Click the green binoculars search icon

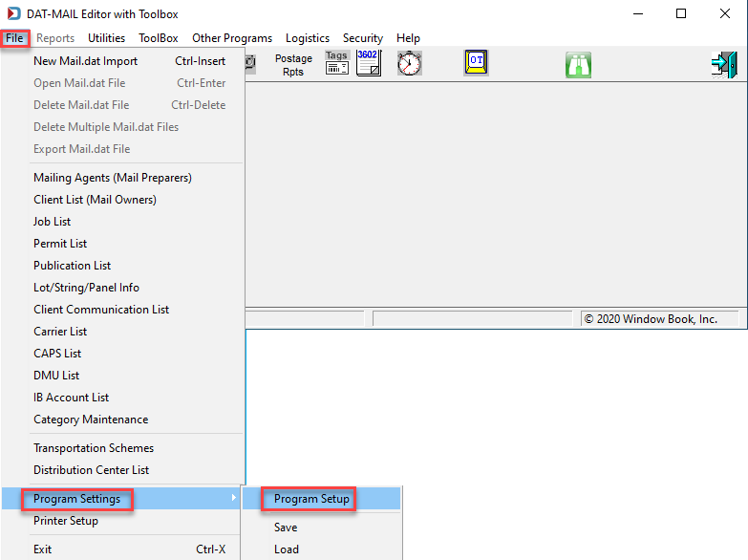point(578,65)
